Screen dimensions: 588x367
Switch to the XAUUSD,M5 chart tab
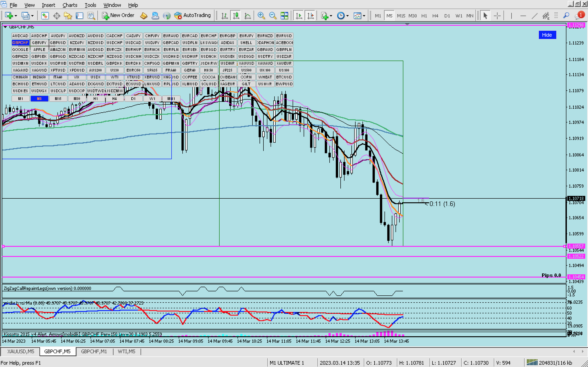click(21, 351)
